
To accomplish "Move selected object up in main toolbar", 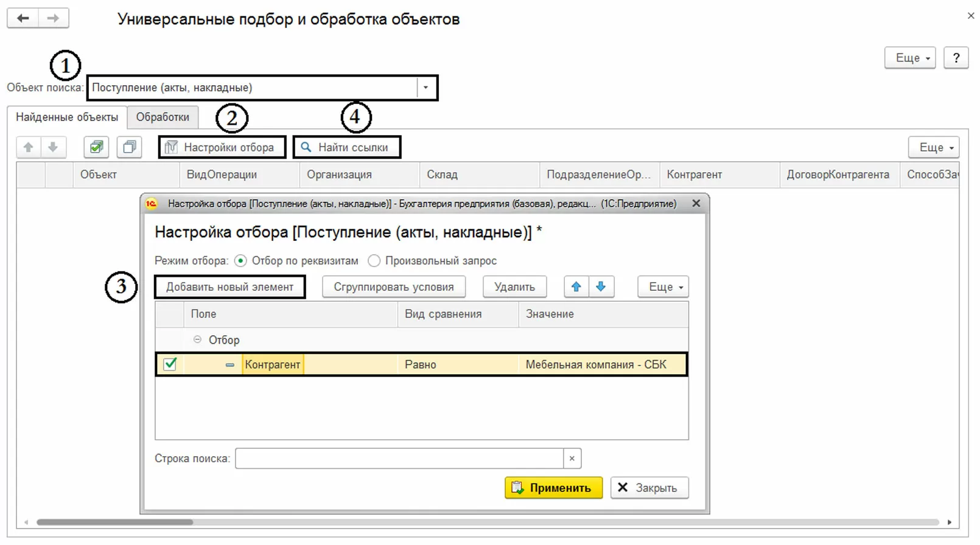I will (x=28, y=147).
